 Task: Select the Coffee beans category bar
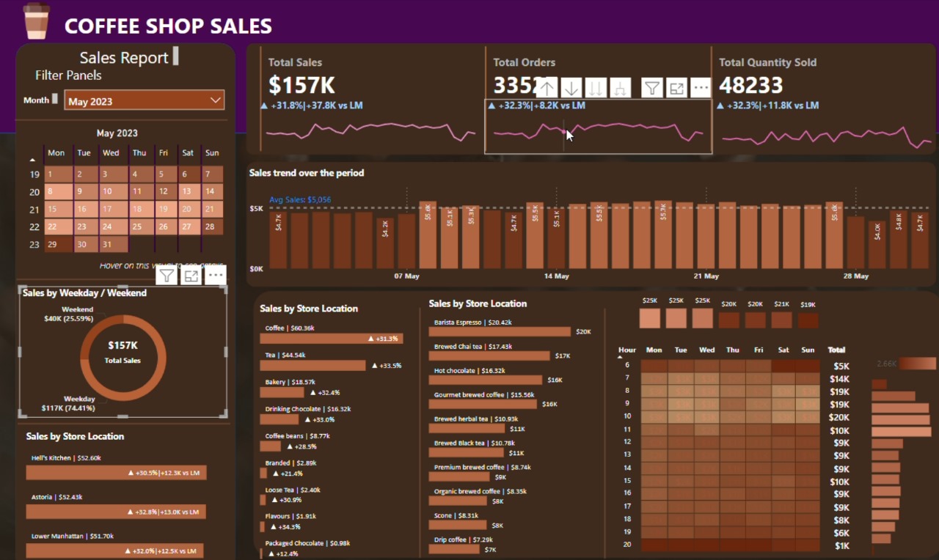[x=271, y=446]
